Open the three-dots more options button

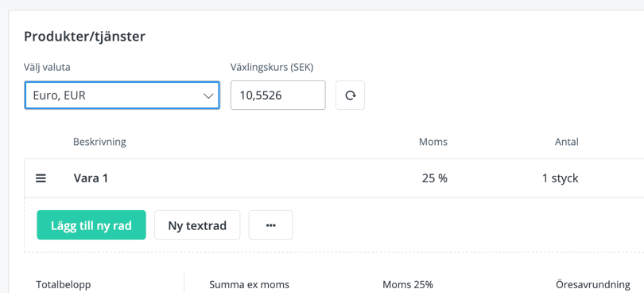(x=270, y=225)
